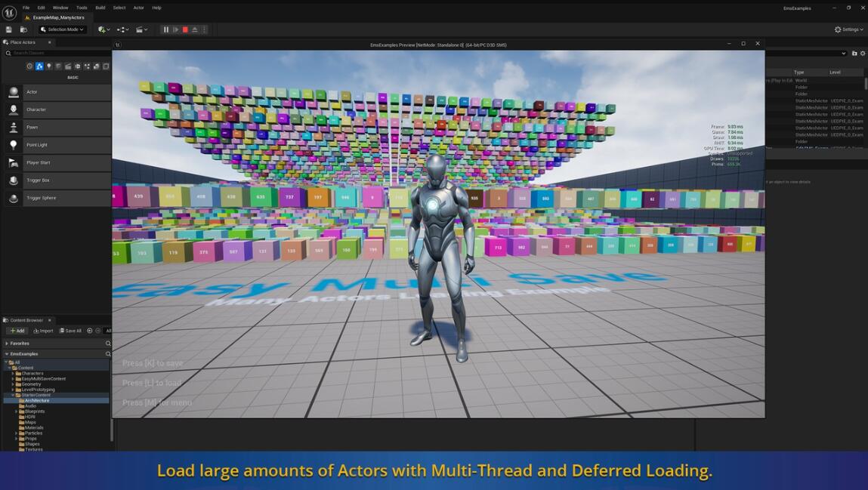This screenshot has width=868, height=490.
Task: Click the save current level icon
Action: tap(9, 29)
